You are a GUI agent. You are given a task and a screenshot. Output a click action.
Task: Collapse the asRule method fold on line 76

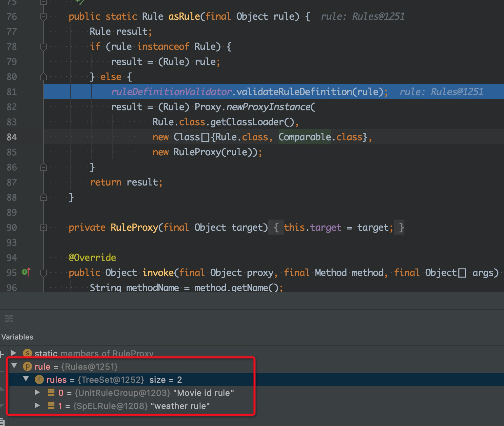(44, 17)
